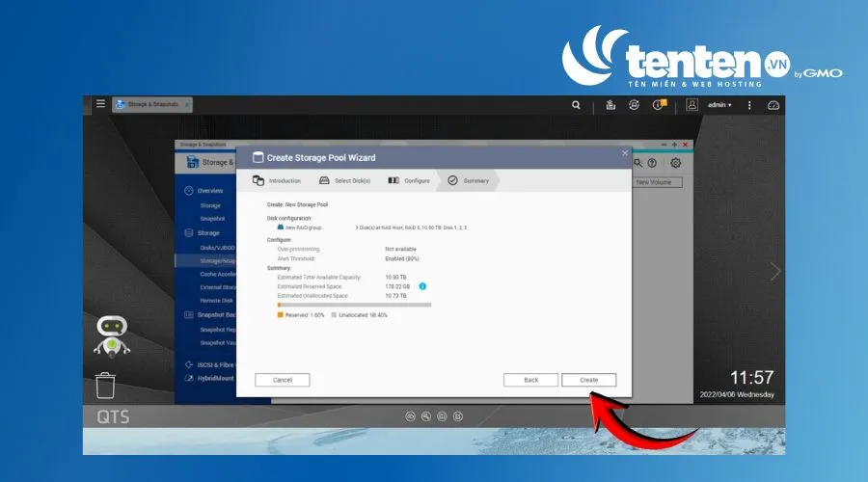Click the orange Reserved legend swatch
Viewport: 868px width, 482px height.
pos(280,315)
